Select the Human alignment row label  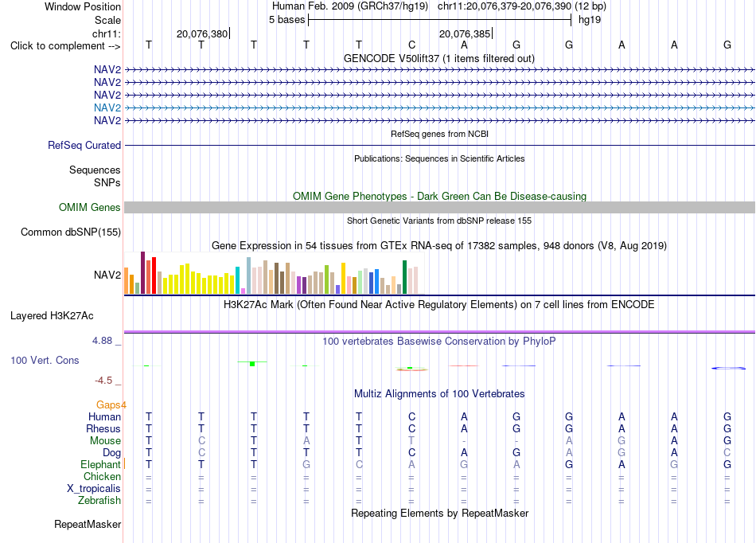(x=104, y=416)
